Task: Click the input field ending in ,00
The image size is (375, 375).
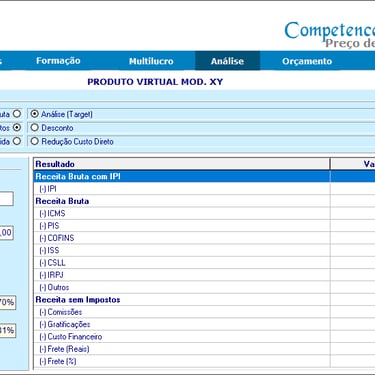Action: pos(6,232)
